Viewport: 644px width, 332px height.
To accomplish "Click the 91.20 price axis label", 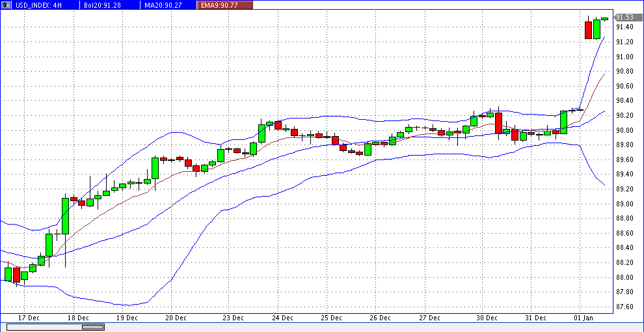I will click(x=626, y=42).
